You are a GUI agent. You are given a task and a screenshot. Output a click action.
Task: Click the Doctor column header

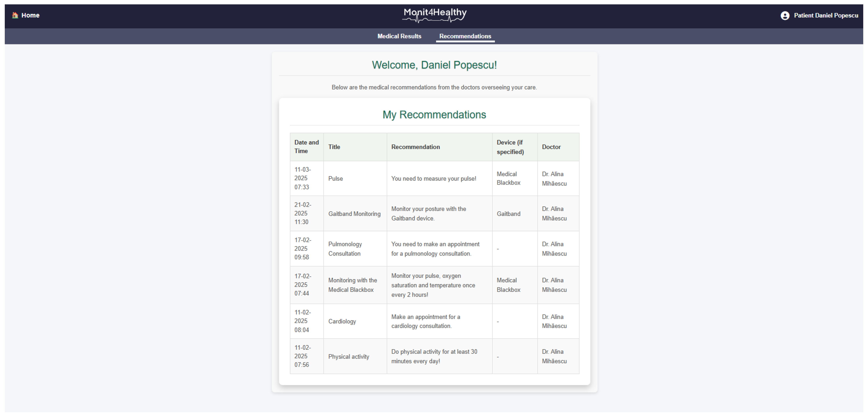551,147
